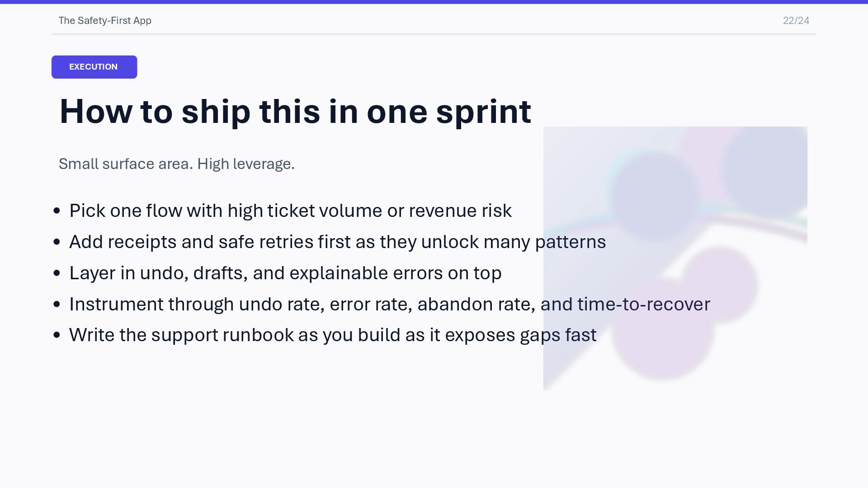Click the 'High leverage.' subtitle phrase
868x488 pixels.
(245, 164)
